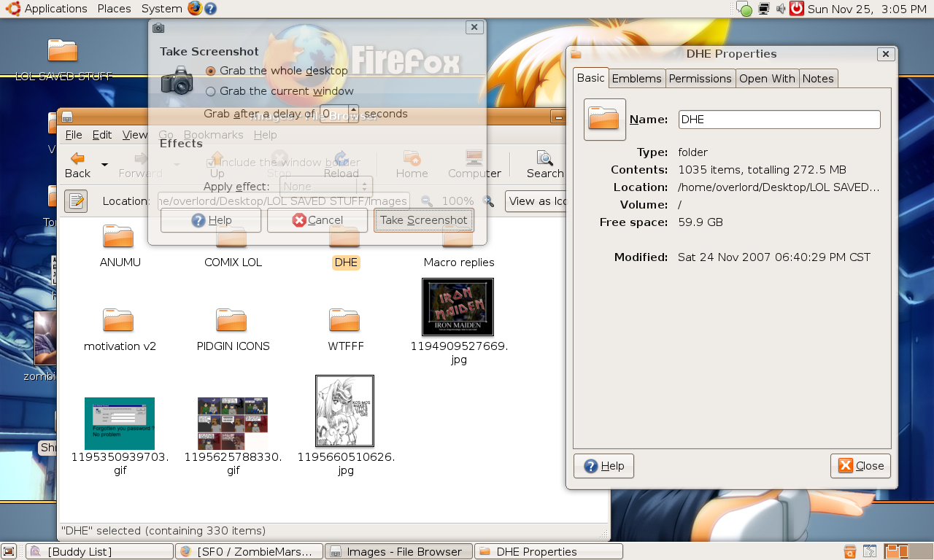Select the WTFFF folder
The height and width of the screenshot is (560, 934).
coord(345,330)
